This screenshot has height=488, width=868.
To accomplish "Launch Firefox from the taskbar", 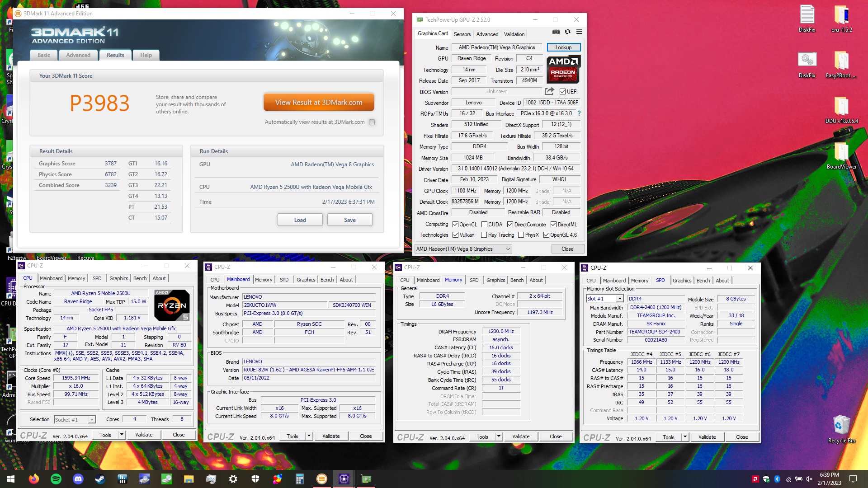I will (x=34, y=479).
